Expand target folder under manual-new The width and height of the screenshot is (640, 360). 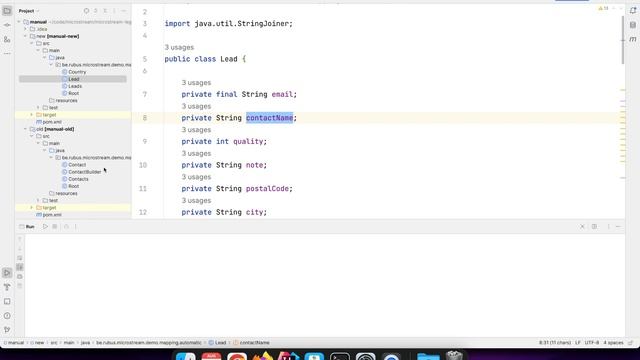(x=32, y=115)
